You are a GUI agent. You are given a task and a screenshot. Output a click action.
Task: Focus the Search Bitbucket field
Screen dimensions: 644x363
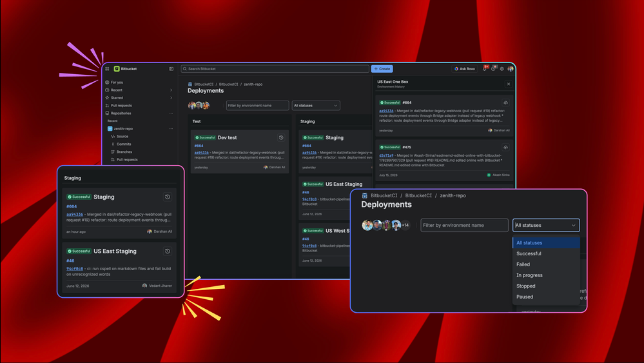[x=275, y=69]
